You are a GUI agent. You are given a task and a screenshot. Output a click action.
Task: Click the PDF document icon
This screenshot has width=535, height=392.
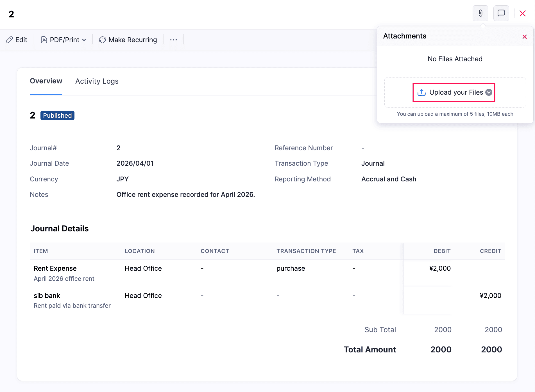(44, 40)
